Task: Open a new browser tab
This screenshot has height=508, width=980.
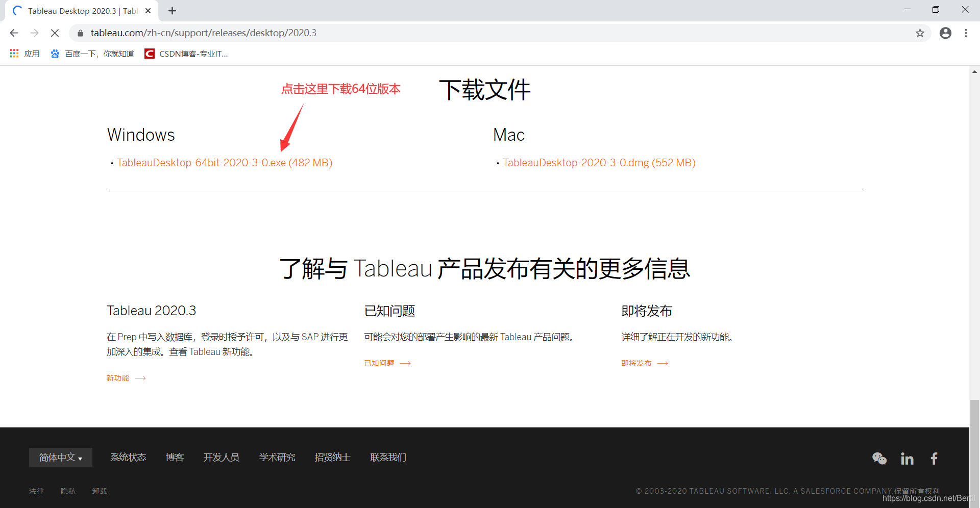Action: (x=172, y=11)
